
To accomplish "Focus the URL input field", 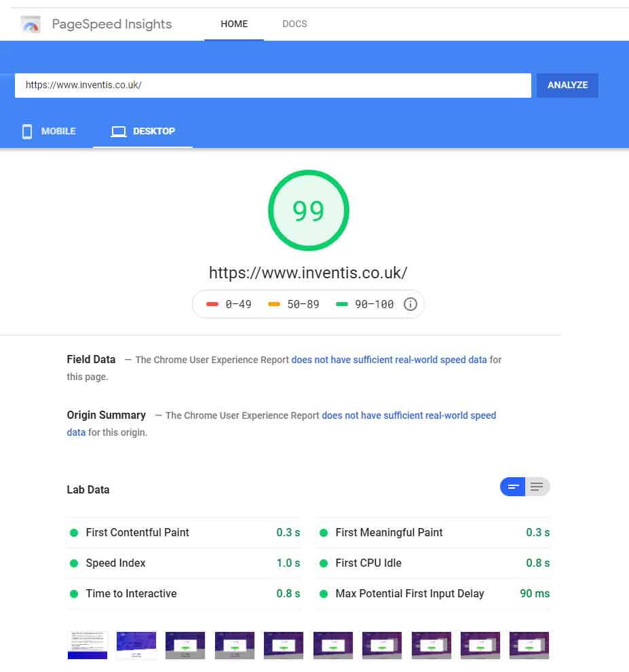I will (x=273, y=86).
